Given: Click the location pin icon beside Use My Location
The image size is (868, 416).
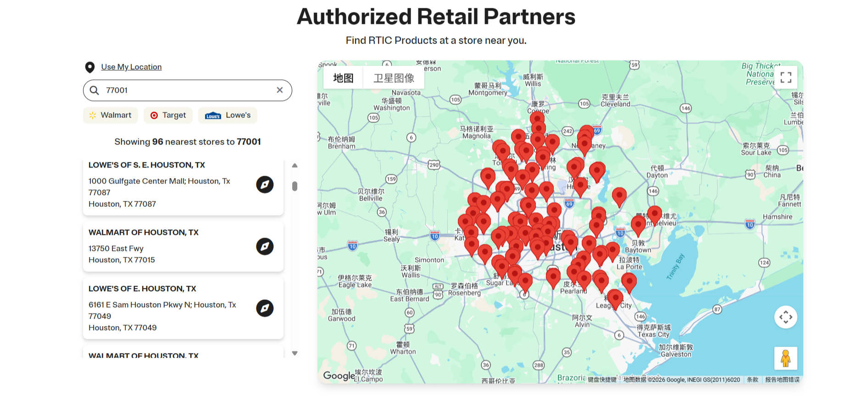Looking at the screenshot, I should pos(90,67).
